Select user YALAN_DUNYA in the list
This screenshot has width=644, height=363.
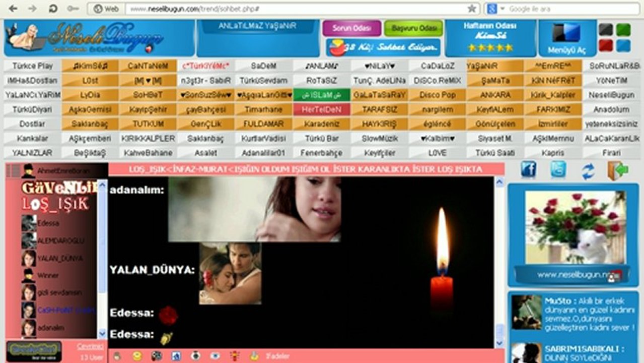pyautogui.click(x=60, y=258)
